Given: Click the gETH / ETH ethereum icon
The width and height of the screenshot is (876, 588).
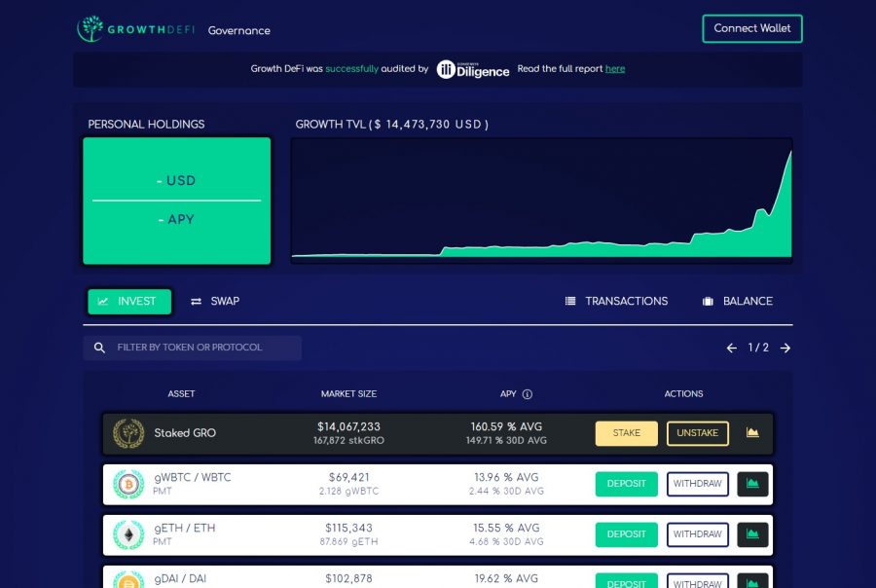Looking at the screenshot, I should pyautogui.click(x=128, y=534).
